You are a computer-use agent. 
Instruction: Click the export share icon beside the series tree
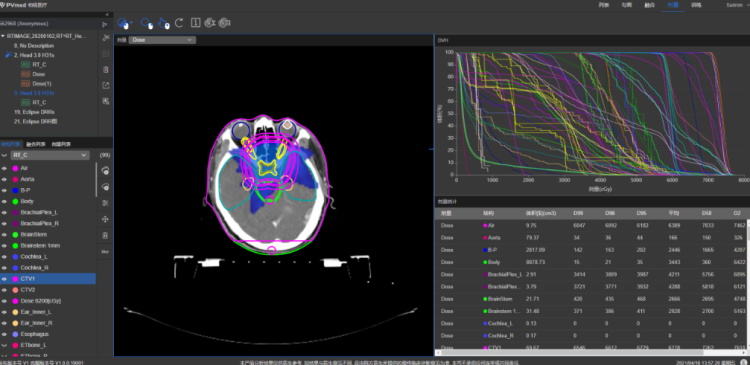tap(106, 85)
